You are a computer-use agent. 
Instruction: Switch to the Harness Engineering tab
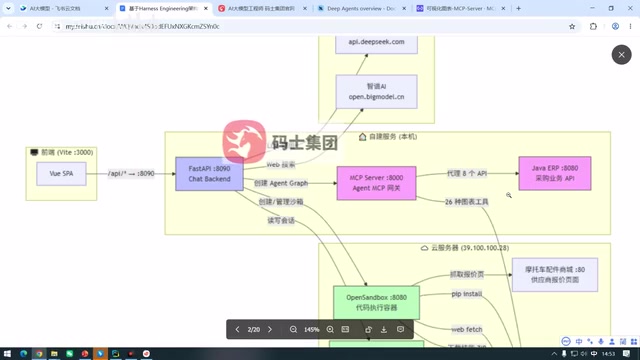[163, 8]
